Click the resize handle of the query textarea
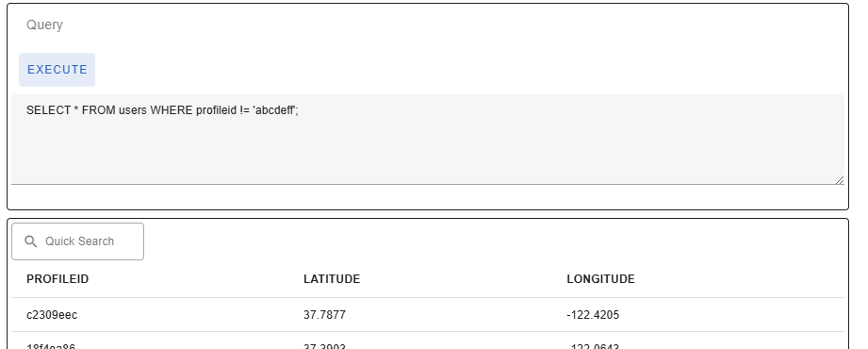868x349 pixels. click(x=840, y=180)
